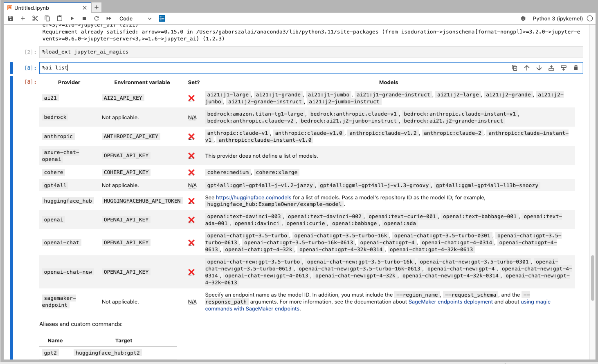This screenshot has height=364, width=598.
Task: Click the notebook vertical scrollbar
Action: tap(592, 278)
